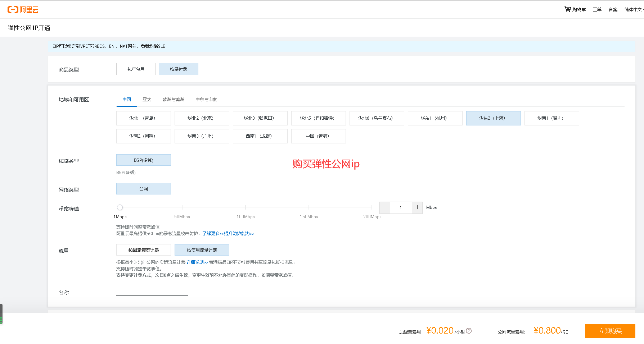
Task: Open the 备案 menu item
Action: (613, 9)
